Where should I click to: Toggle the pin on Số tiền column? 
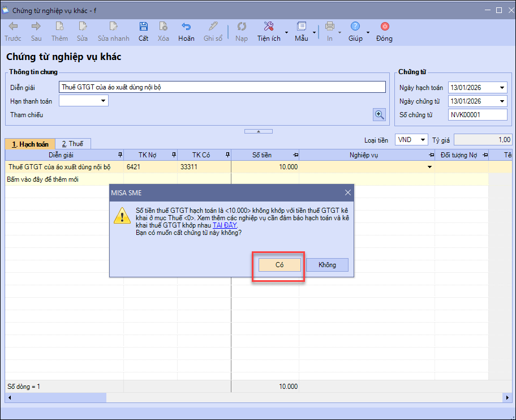295,155
